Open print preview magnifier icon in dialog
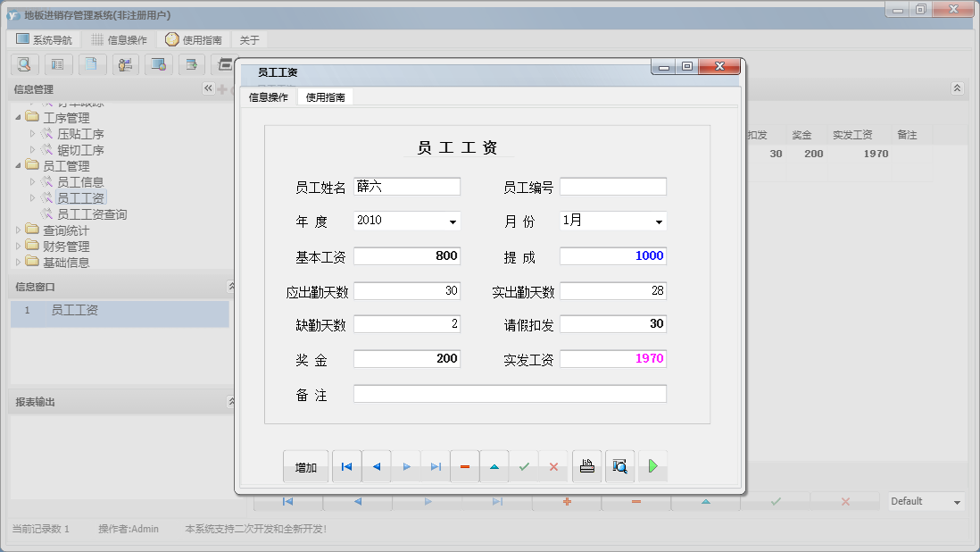980x552 pixels. (620, 466)
